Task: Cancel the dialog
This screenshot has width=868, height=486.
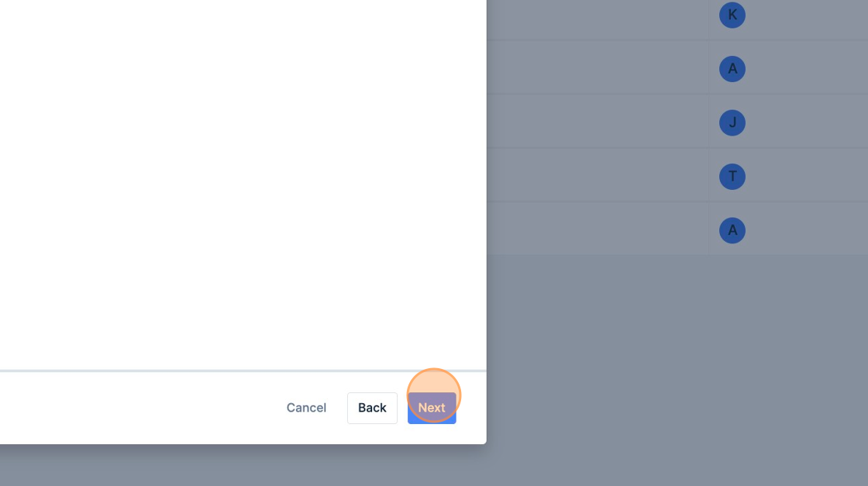Action: point(306,408)
